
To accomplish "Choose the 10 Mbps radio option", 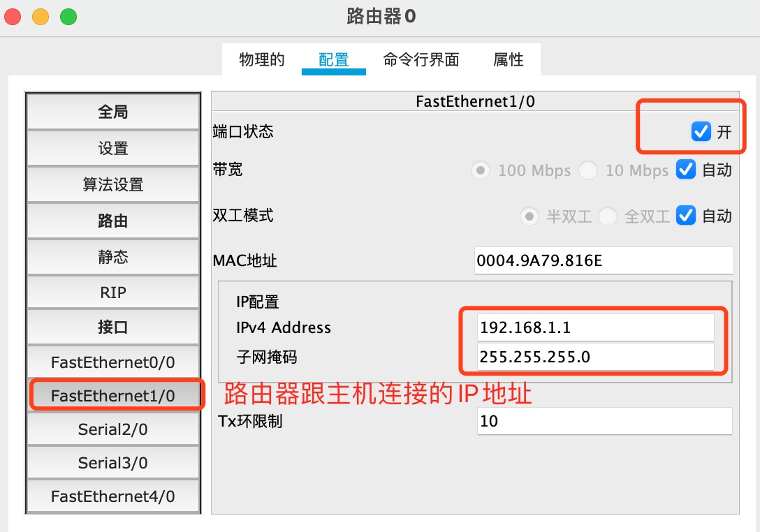I will click(x=588, y=170).
